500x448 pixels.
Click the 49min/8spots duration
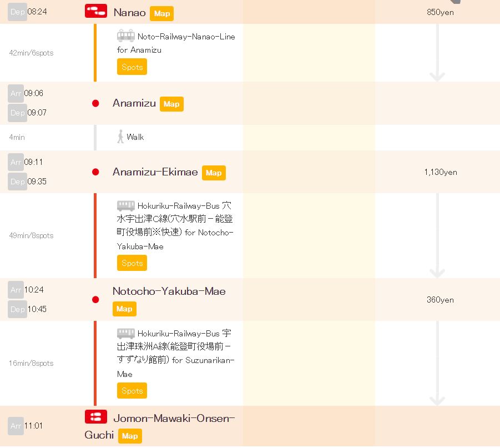coord(31,235)
